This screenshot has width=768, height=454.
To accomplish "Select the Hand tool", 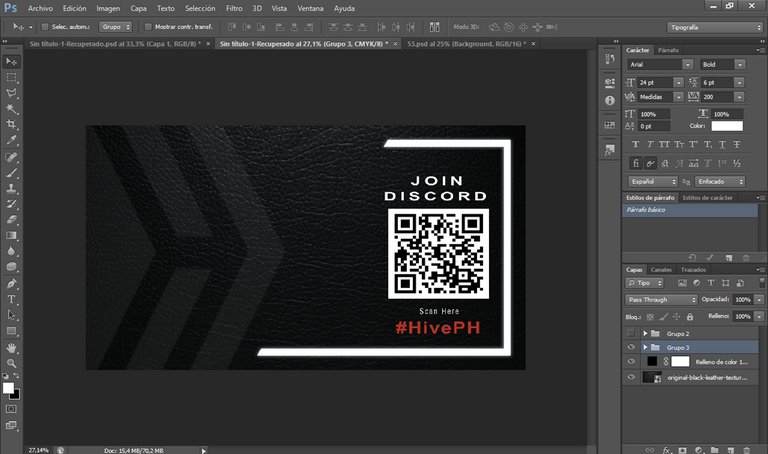I will (x=11, y=348).
